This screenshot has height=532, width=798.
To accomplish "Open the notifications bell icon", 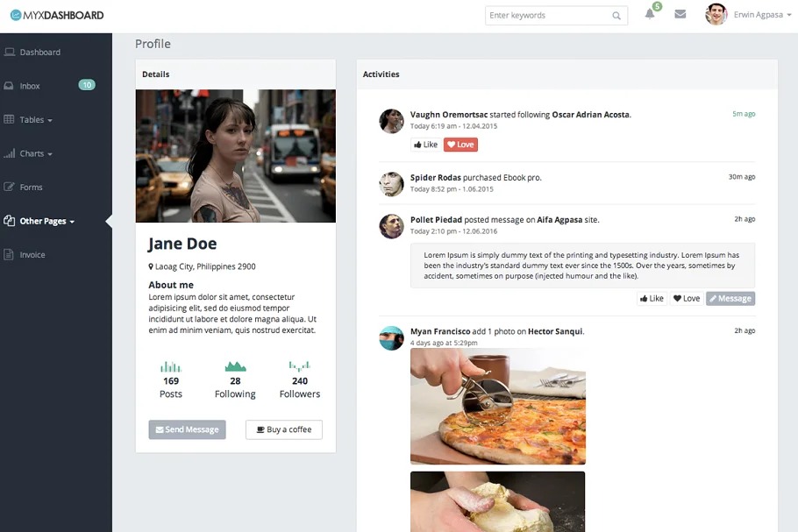I will [x=650, y=15].
